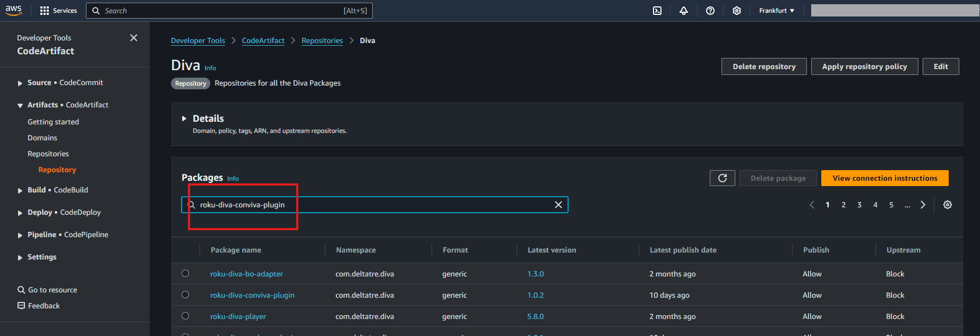Open version 1.0.2 link
Viewport: 980px width, 336px height.
pyautogui.click(x=535, y=295)
